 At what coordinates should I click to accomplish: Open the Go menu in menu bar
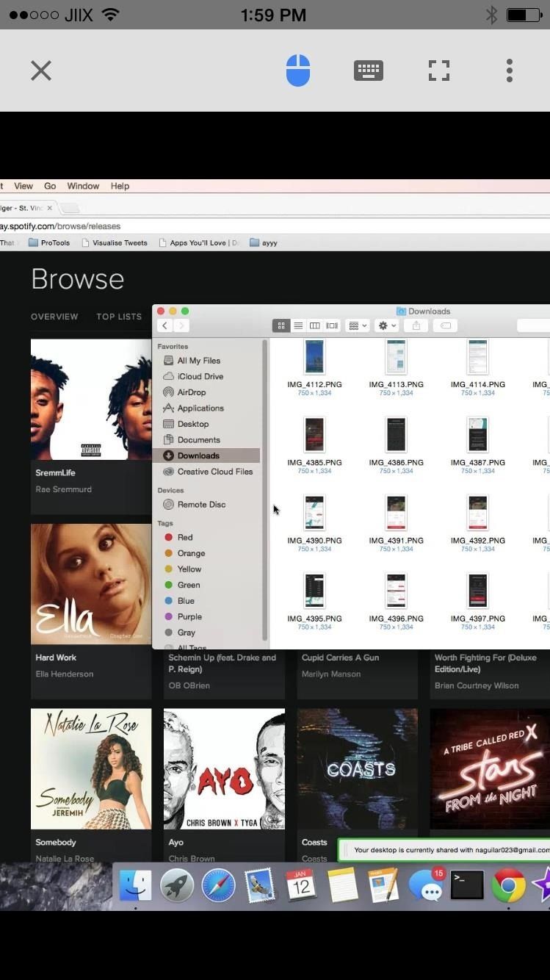pyautogui.click(x=50, y=186)
